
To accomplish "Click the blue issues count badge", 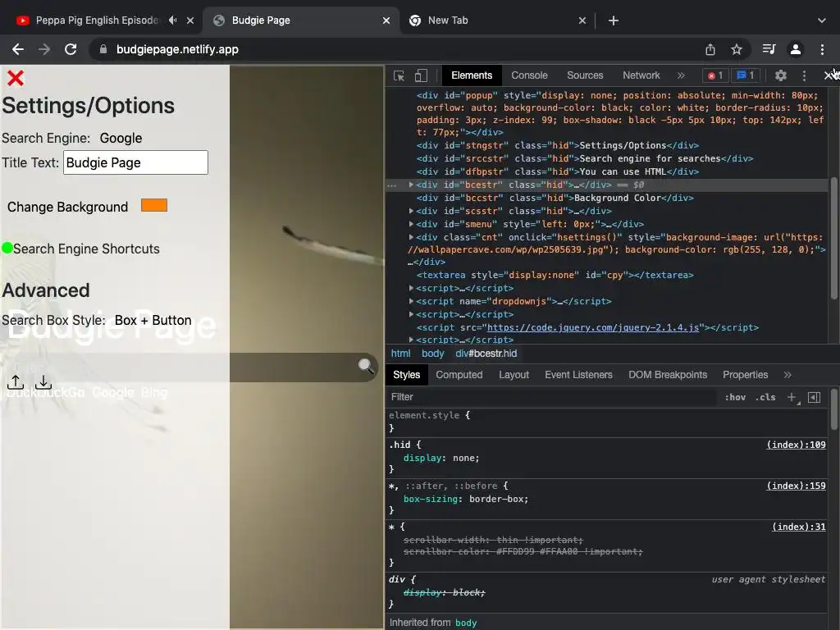I will (x=746, y=75).
